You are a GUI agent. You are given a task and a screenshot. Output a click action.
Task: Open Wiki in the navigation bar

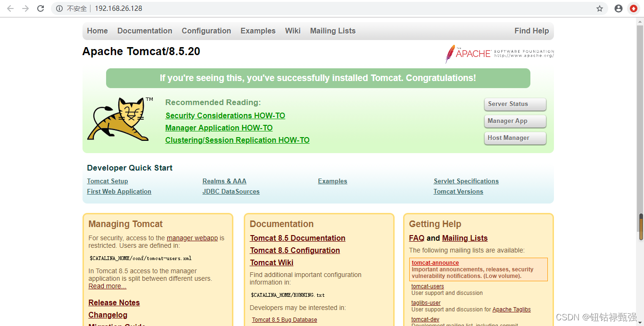click(x=293, y=31)
